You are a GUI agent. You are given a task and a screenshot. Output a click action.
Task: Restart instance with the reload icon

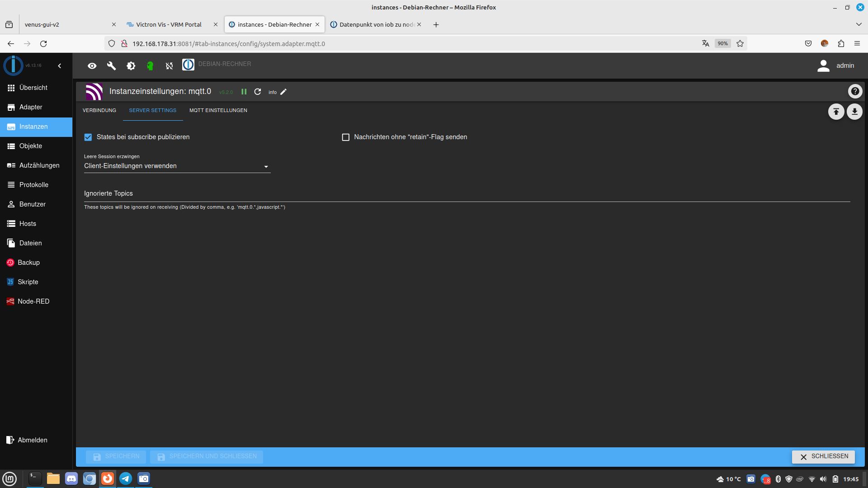click(x=258, y=92)
